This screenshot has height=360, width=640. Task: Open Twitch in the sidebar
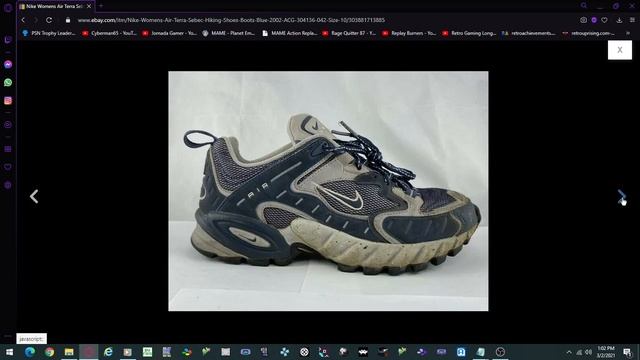pos(8,40)
